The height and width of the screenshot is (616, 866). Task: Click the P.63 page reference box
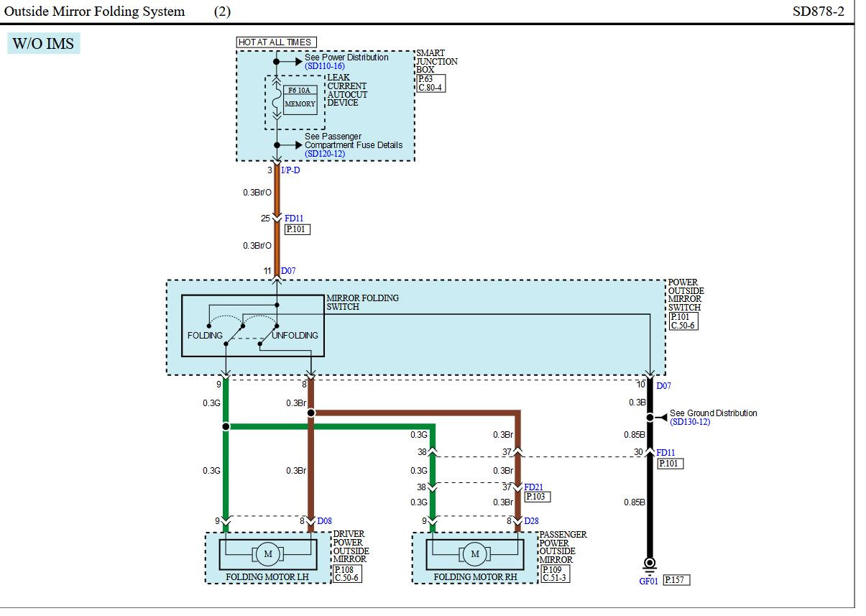pyautogui.click(x=426, y=79)
